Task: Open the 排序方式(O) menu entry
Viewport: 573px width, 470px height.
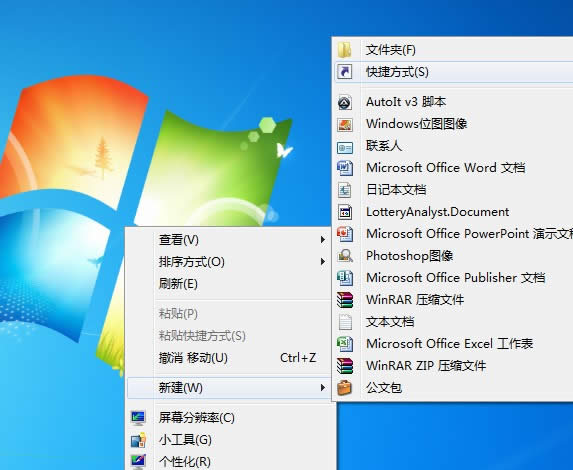Action: click(229, 262)
